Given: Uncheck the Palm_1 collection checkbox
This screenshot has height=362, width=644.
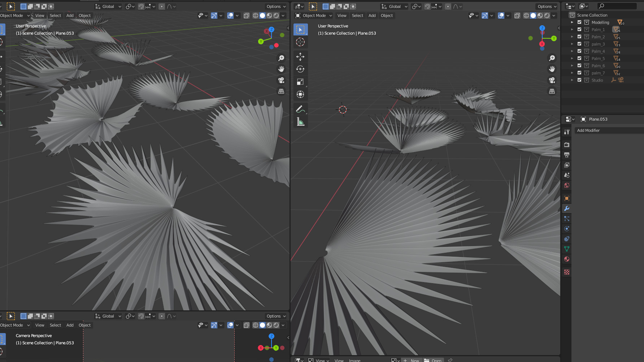Looking at the screenshot, I should 579,30.
